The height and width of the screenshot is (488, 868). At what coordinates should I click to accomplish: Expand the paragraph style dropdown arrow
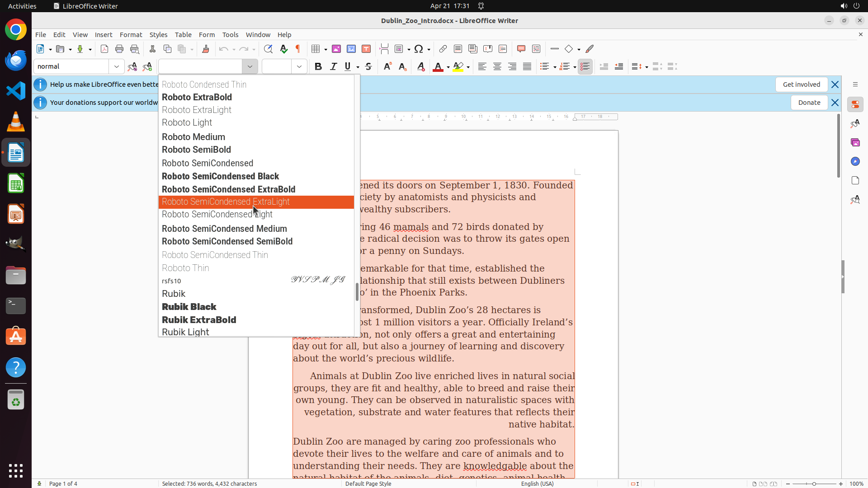click(x=117, y=66)
